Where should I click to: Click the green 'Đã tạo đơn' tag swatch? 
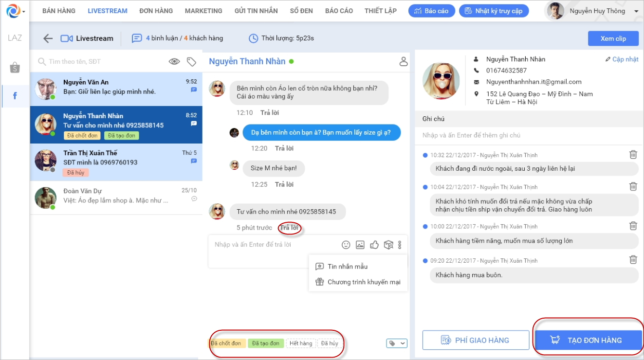(265, 343)
